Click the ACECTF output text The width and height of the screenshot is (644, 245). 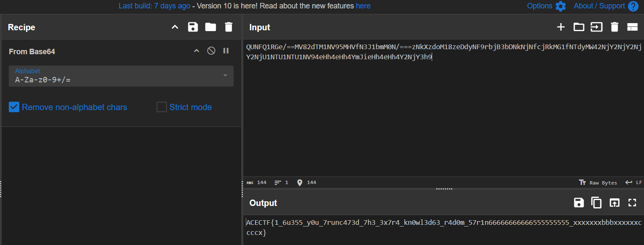443,227
